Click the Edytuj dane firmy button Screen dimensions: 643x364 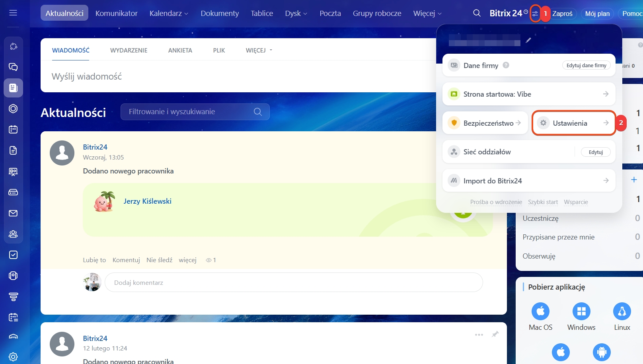click(586, 66)
